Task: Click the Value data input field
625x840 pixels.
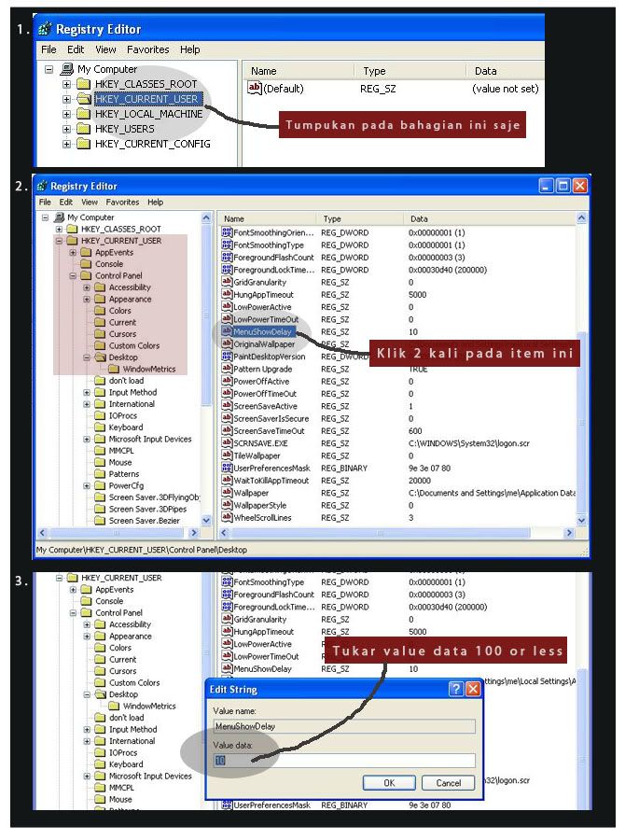Action: click(x=344, y=760)
